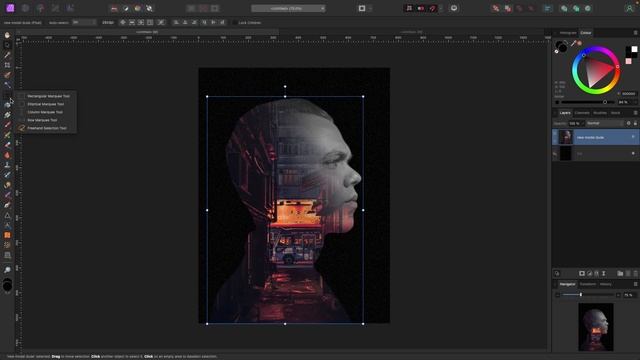Select the Paint Brush tool

(7, 125)
